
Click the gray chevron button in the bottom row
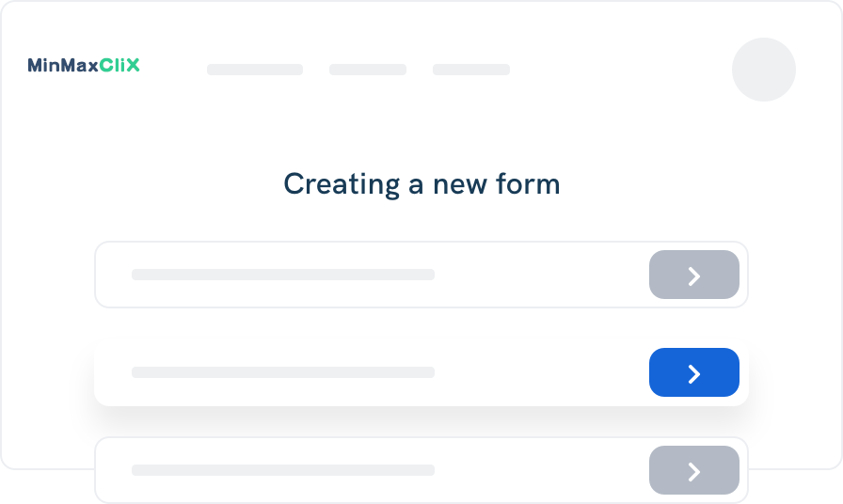pyautogui.click(x=693, y=469)
